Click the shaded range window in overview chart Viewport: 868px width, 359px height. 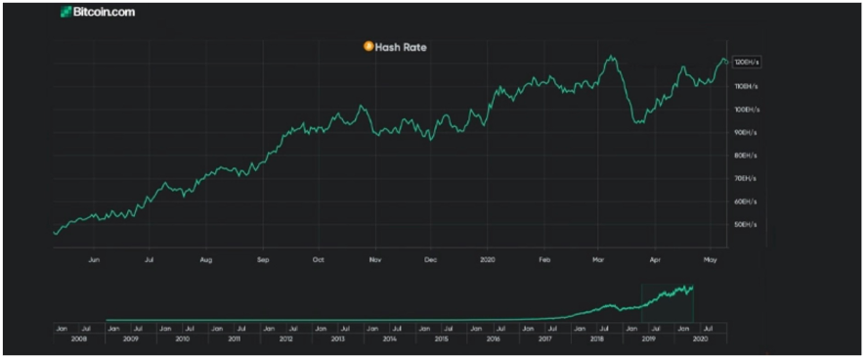(667, 303)
